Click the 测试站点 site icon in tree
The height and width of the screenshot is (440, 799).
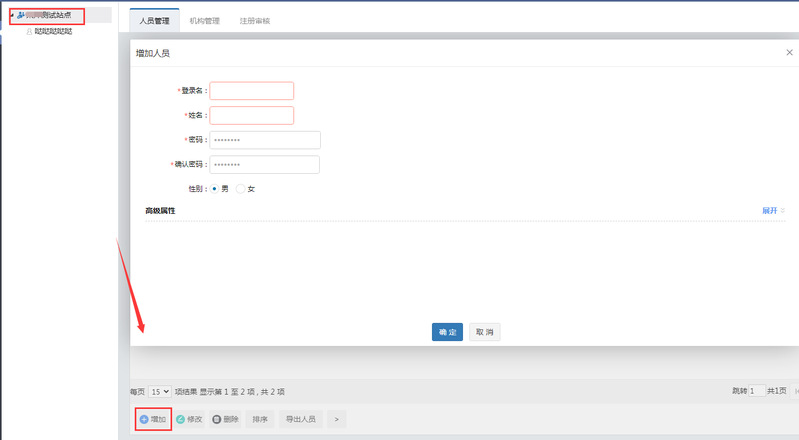point(20,15)
